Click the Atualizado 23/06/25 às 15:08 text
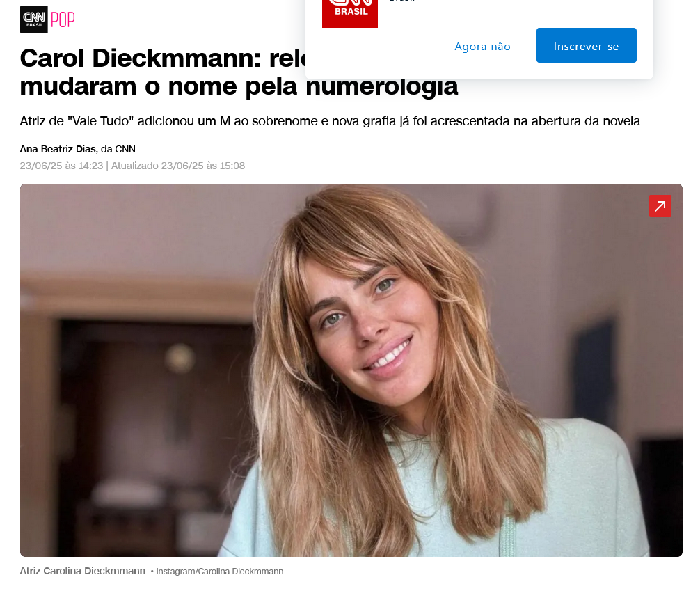Screen dimensions: 700x591 click(177, 166)
